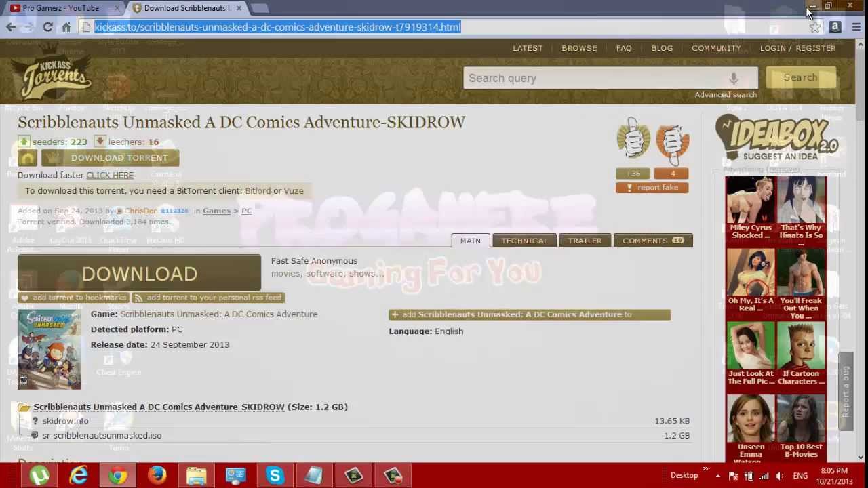Screen dimensions: 868x488
Task: Switch to Firefox in the taskbar
Action: pos(157,476)
